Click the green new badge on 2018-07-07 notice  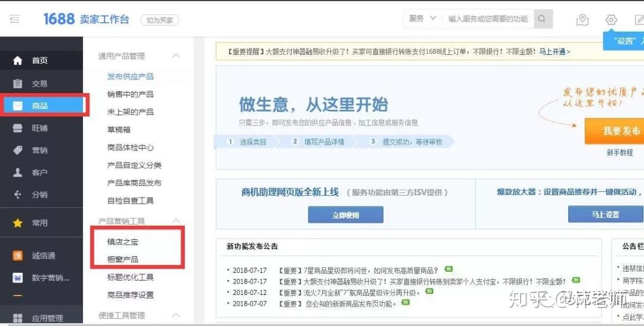405,303
